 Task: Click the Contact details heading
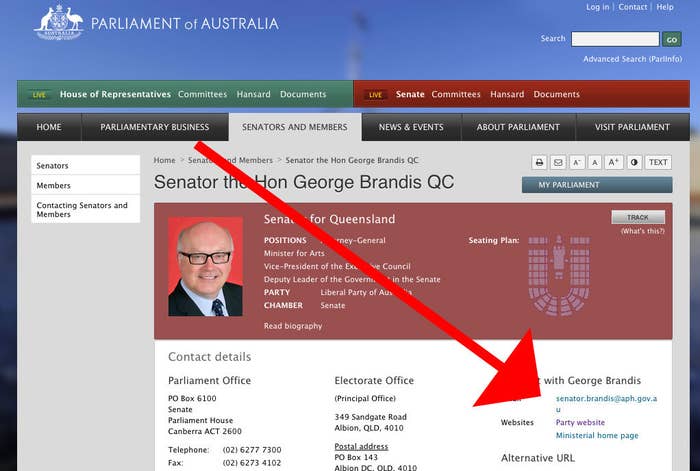pyautogui.click(x=209, y=357)
